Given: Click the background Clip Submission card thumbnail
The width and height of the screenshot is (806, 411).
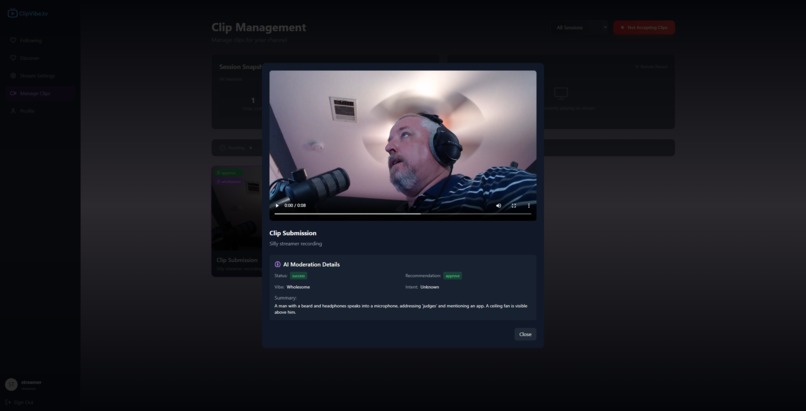Looking at the screenshot, I should tap(237, 208).
